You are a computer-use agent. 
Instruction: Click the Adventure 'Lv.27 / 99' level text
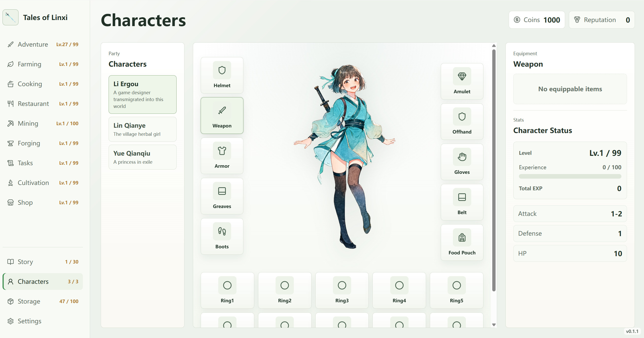[x=67, y=44]
